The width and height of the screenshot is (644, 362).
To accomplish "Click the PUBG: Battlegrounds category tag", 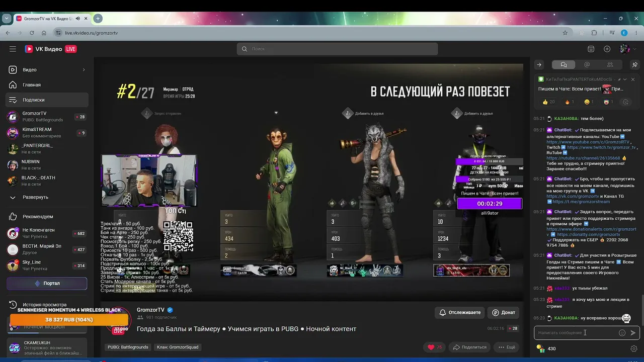I will 128,347.
